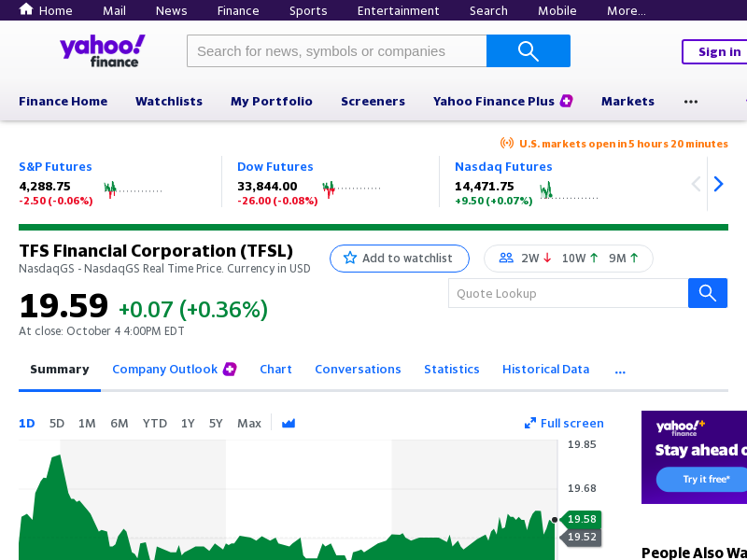Select the 5D chart range
The height and width of the screenshot is (560, 747).
click(57, 423)
